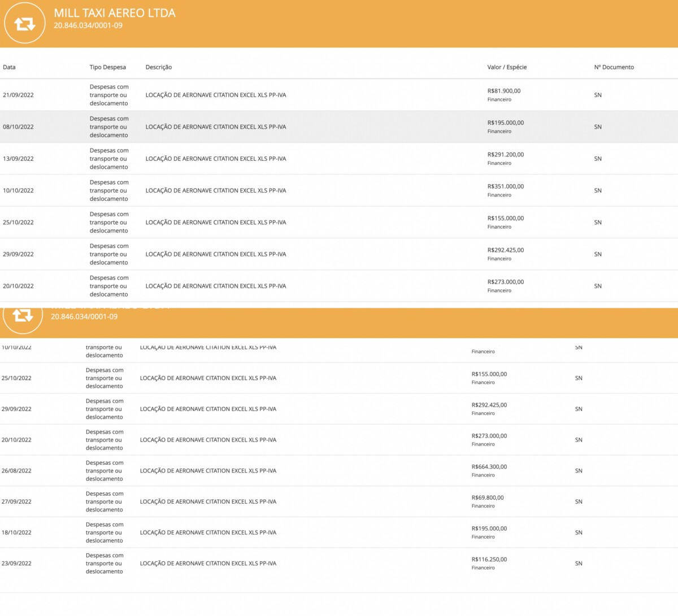Select the expense row dated 18/10/2022
Screen dimensions: 678x616
pos(16,532)
